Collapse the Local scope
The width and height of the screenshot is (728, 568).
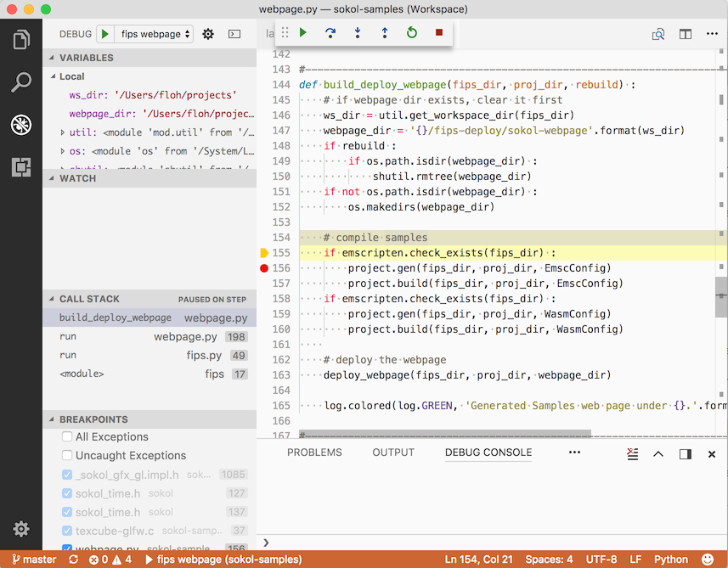click(x=149, y=76)
